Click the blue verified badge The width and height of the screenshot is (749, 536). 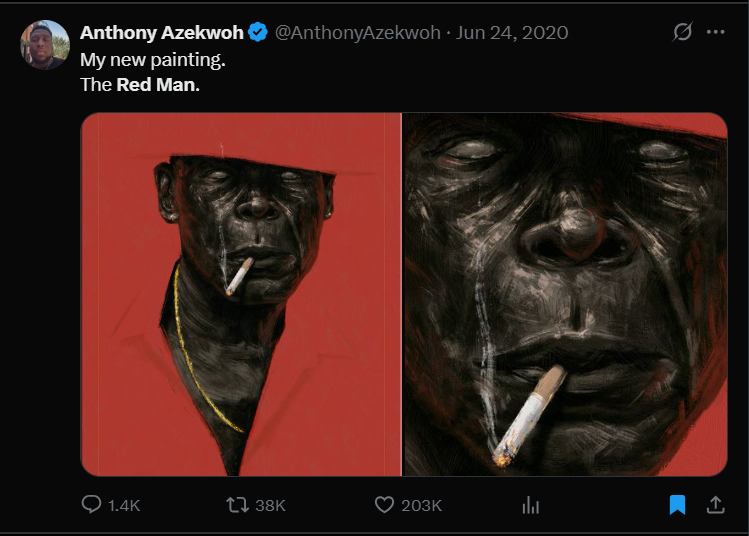(x=258, y=32)
